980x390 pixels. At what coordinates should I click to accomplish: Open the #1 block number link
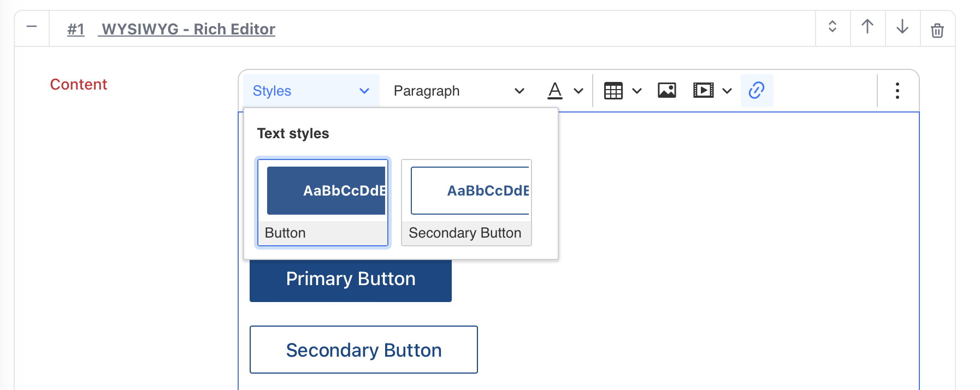pos(76,29)
